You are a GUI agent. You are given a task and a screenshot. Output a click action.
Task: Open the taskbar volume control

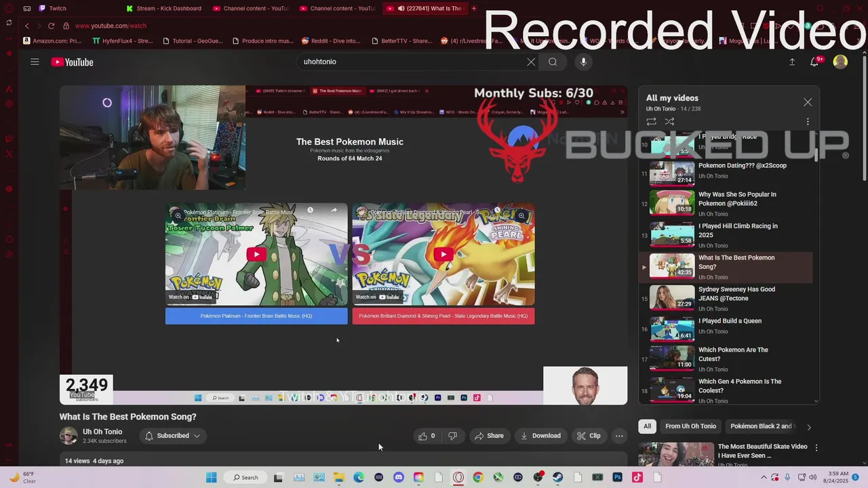pyautogui.click(x=813, y=477)
